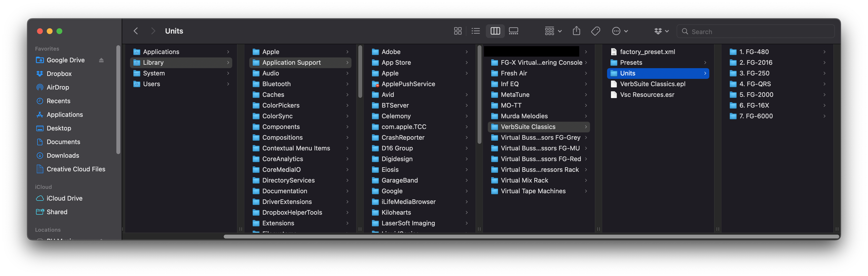Viewport: 868px width, 276px height.
Task: Expand the 2. FG-2016 chevron
Action: tap(824, 63)
